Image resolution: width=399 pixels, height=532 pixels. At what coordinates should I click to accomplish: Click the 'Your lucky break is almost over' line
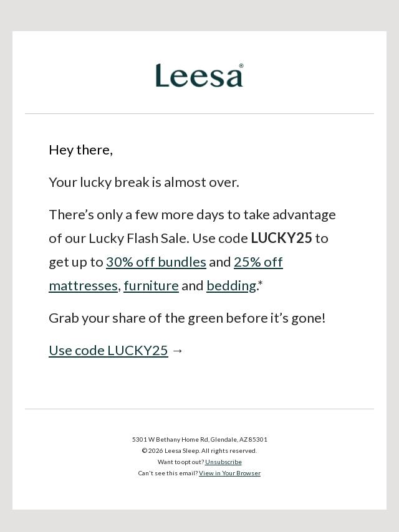coord(144,183)
